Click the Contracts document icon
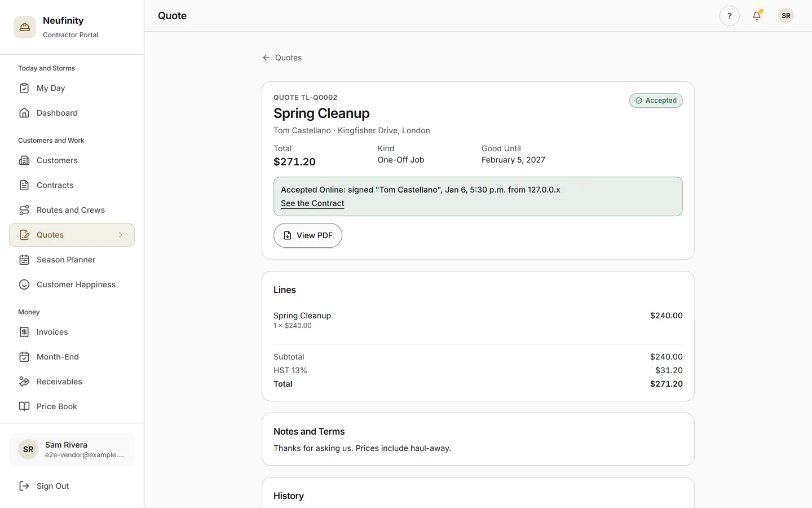Image resolution: width=812 pixels, height=508 pixels. coord(24,185)
